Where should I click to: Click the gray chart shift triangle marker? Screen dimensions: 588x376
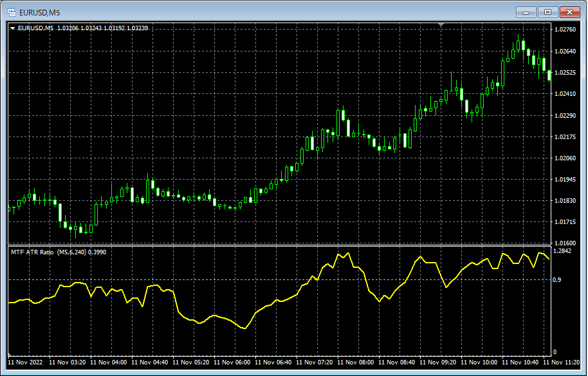pyautogui.click(x=441, y=24)
